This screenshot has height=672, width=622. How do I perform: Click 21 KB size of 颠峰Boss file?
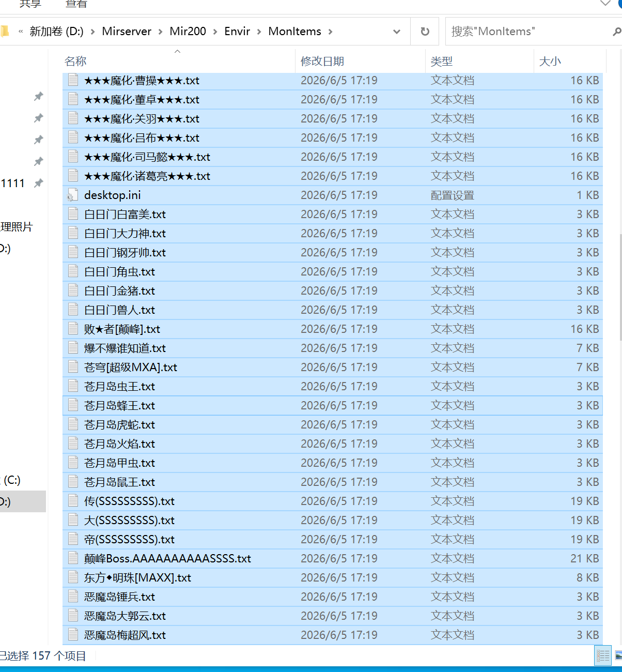coord(584,558)
